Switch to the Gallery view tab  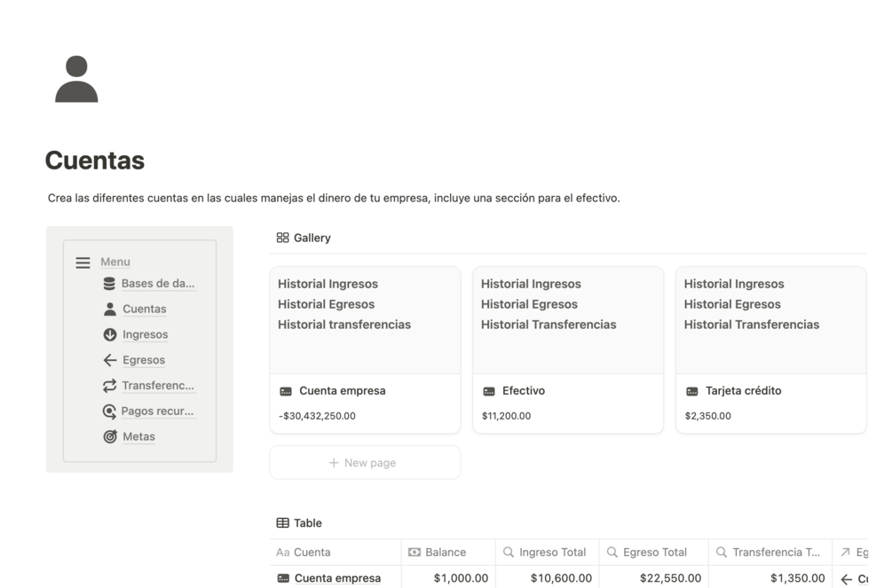tap(304, 238)
